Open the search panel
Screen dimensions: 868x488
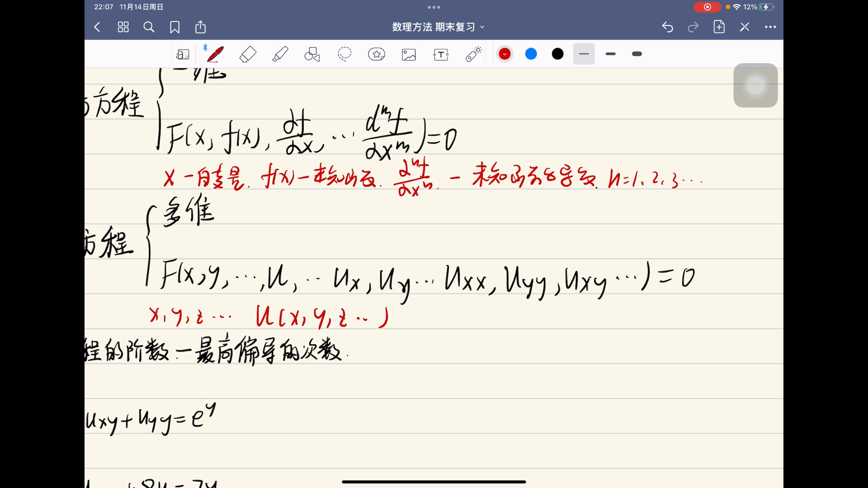149,27
